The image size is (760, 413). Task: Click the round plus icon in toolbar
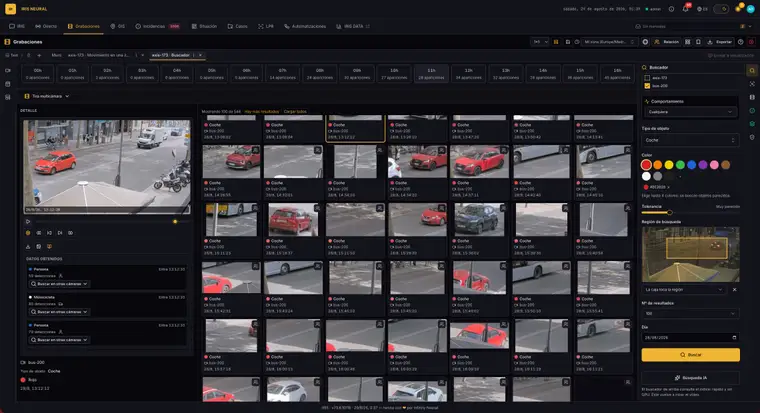pyautogui.click(x=645, y=42)
